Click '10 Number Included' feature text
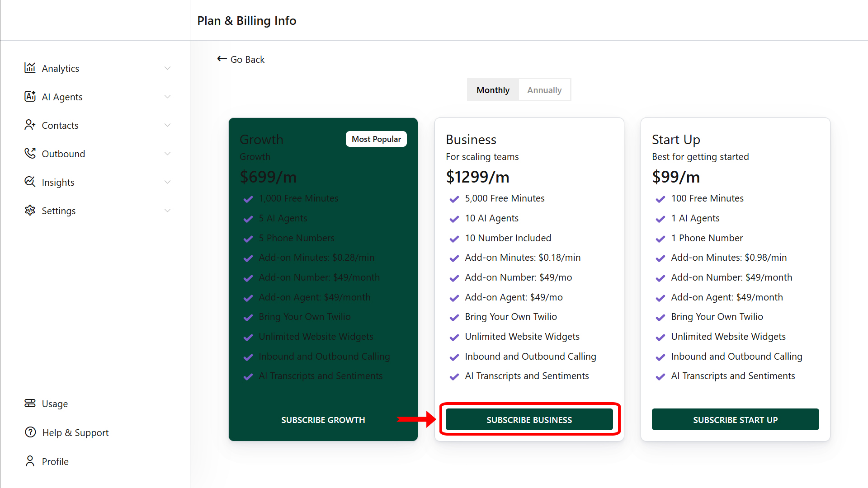The image size is (868, 488). [x=508, y=238]
